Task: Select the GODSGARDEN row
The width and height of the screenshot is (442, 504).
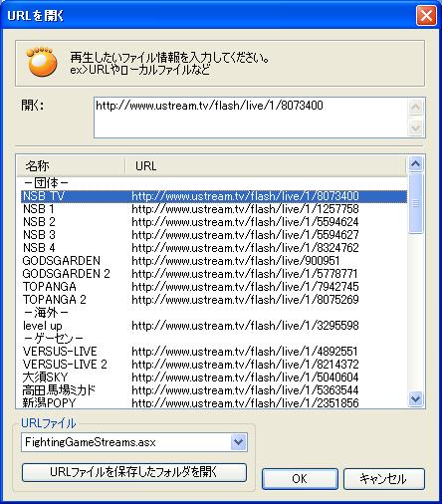Action: (x=214, y=261)
